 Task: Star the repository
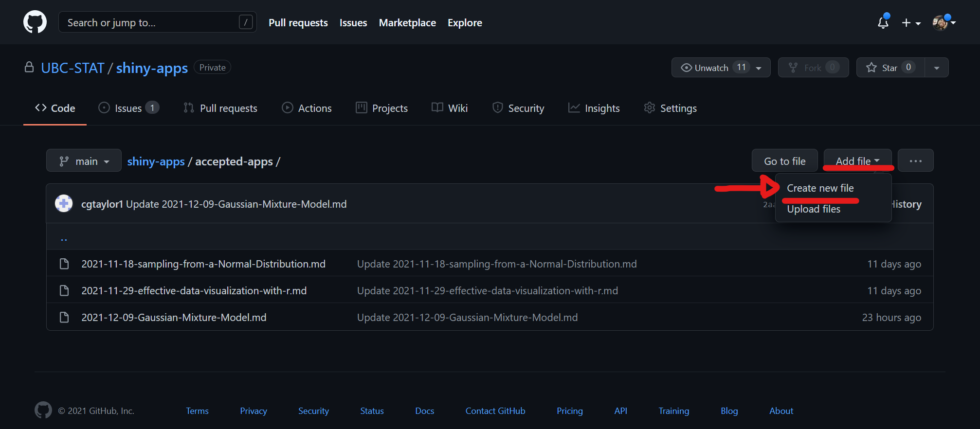[x=890, y=68]
